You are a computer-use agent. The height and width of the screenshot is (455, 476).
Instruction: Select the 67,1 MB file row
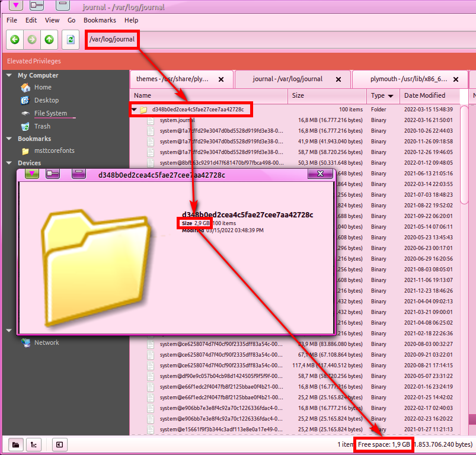point(295,355)
